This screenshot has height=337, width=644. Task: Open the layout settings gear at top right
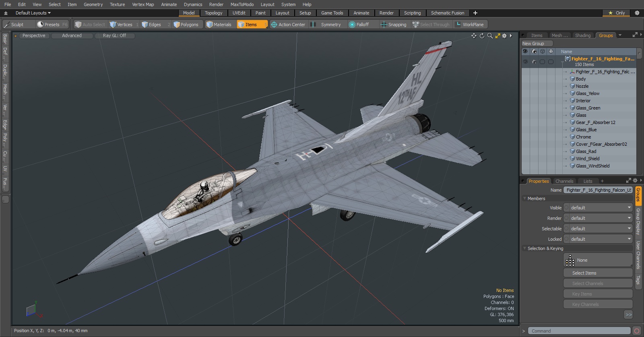point(637,13)
